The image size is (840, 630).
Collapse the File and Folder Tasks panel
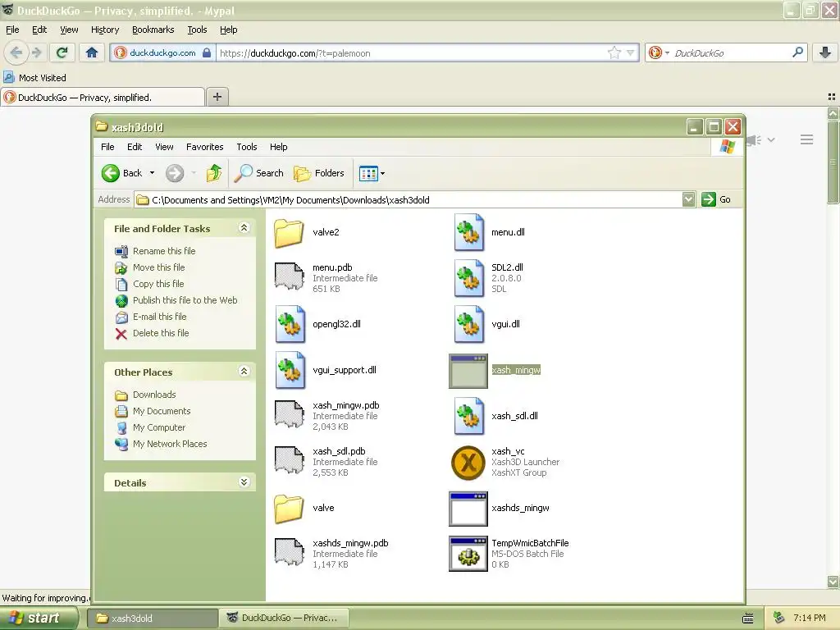tap(244, 228)
